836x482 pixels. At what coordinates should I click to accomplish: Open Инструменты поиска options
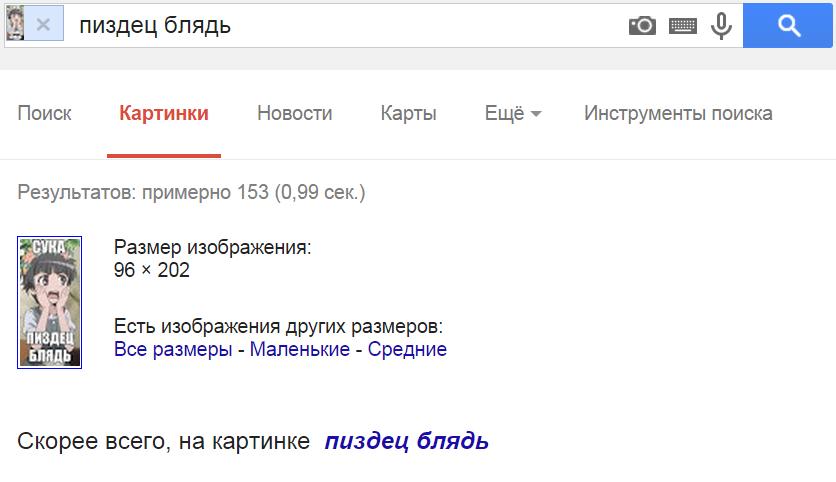click(x=678, y=113)
